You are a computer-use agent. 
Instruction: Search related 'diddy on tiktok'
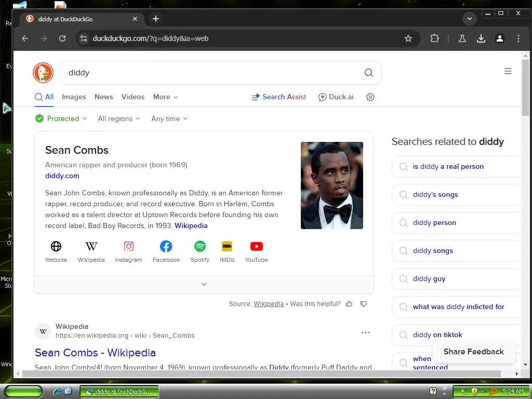tap(456, 335)
